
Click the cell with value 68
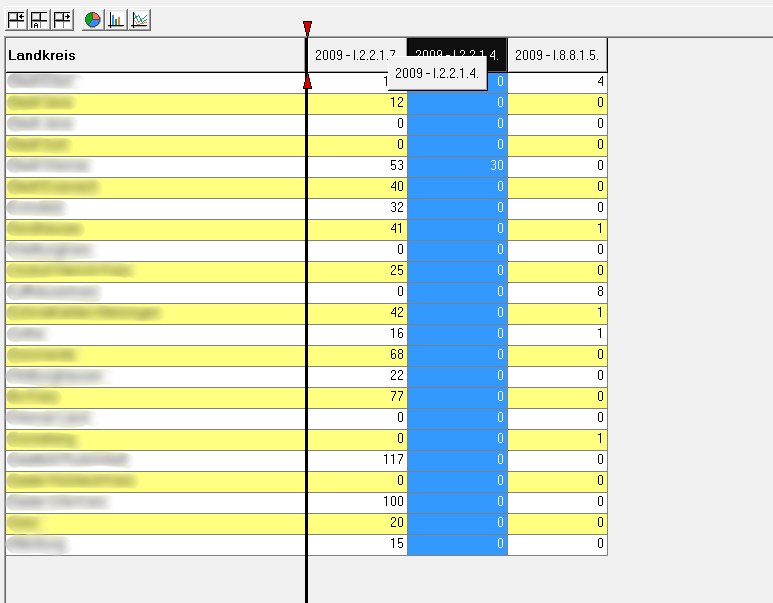click(x=356, y=355)
